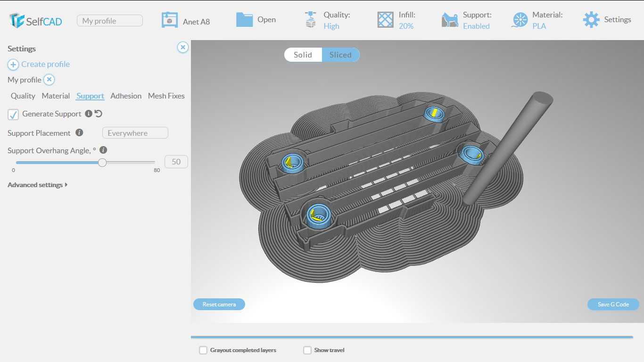Click Save G Code button
Viewport: 644px width, 362px height.
613,304
